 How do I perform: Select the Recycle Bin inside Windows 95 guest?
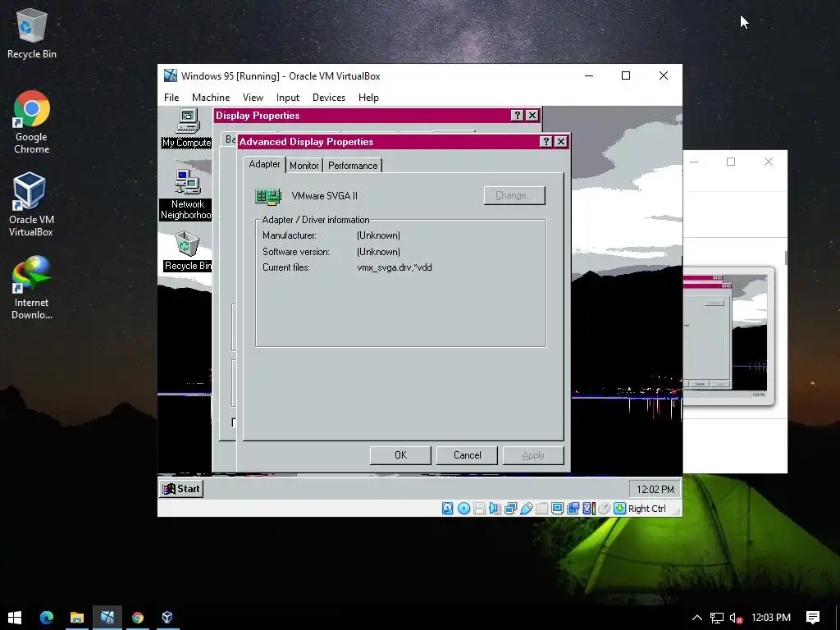click(x=187, y=251)
